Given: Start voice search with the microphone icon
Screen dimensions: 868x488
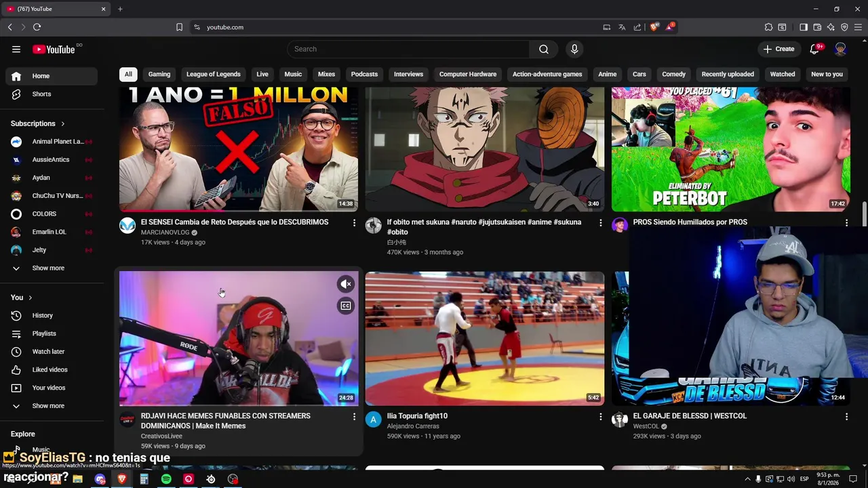Looking at the screenshot, I should tap(574, 49).
